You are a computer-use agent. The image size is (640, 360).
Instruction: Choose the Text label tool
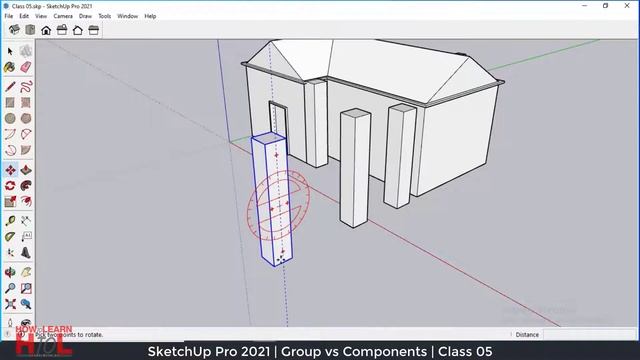pyautogui.click(x=26, y=237)
